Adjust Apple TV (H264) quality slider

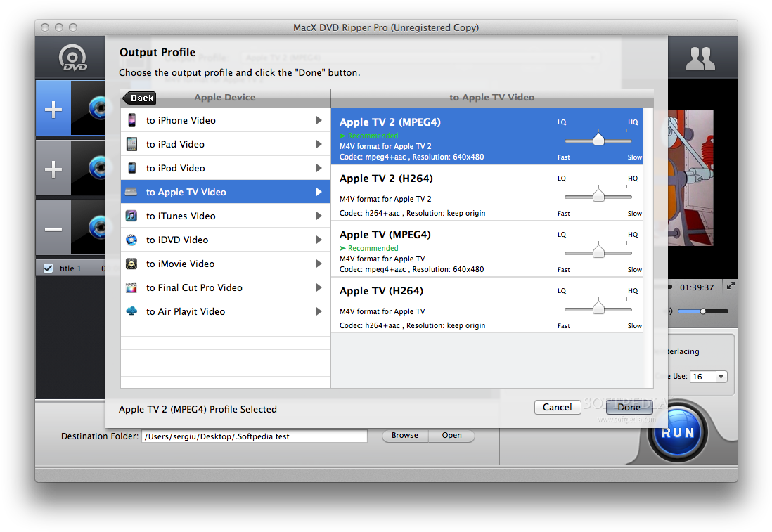click(598, 308)
